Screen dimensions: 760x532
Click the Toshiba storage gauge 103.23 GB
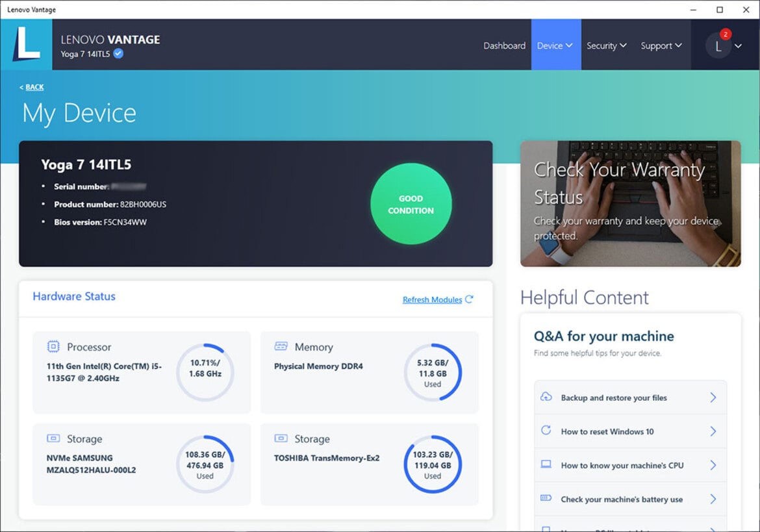(x=433, y=464)
